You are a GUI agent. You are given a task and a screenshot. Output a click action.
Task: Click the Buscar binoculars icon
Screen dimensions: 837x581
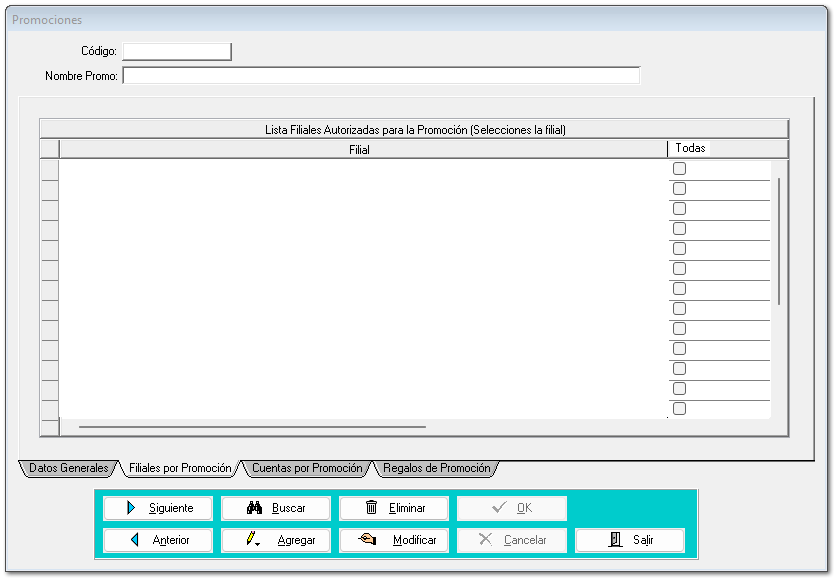click(254, 508)
